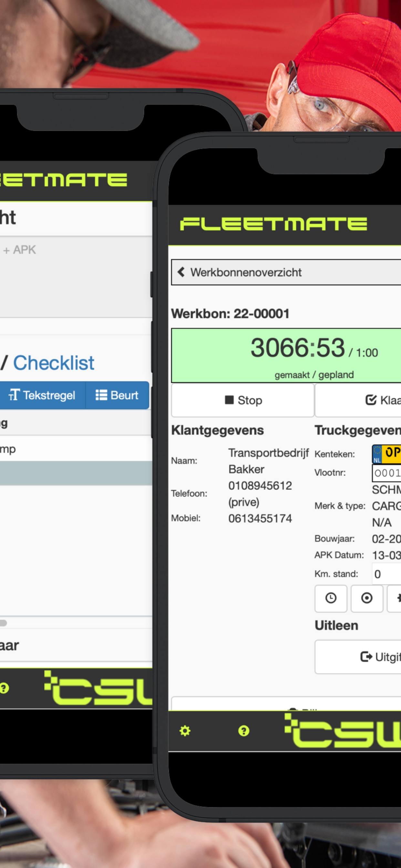This screenshot has width=401, height=868.
Task: Click the help icon on back phone footer
Action: (x=5, y=688)
